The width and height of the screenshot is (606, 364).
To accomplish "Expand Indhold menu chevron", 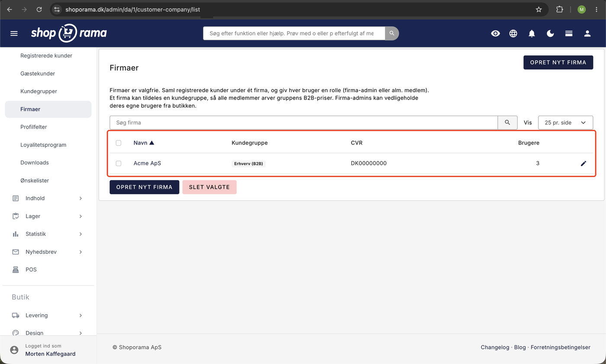I will pyautogui.click(x=81, y=198).
